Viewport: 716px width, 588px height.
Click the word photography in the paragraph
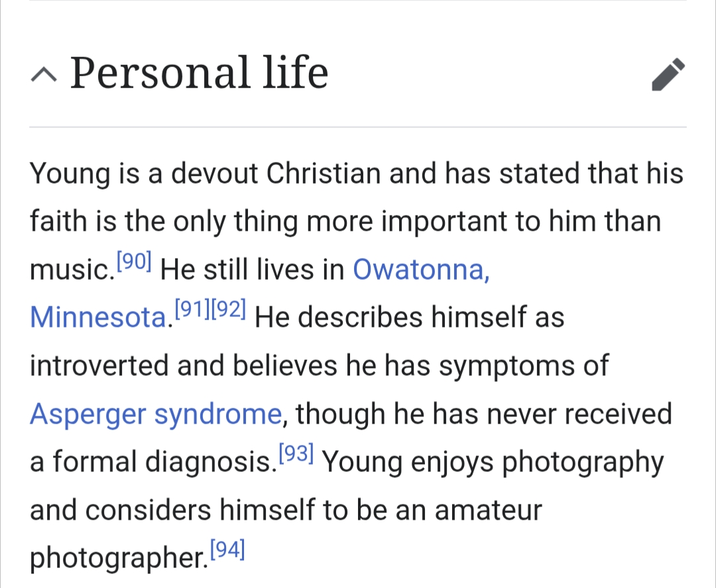click(x=583, y=463)
